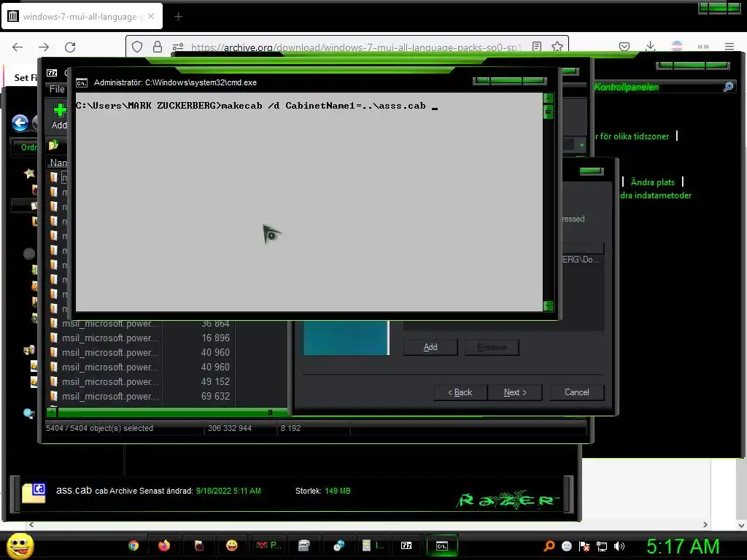Open the shield tracking protection icon
The height and width of the screenshot is (560, 747).
(137, 47)
